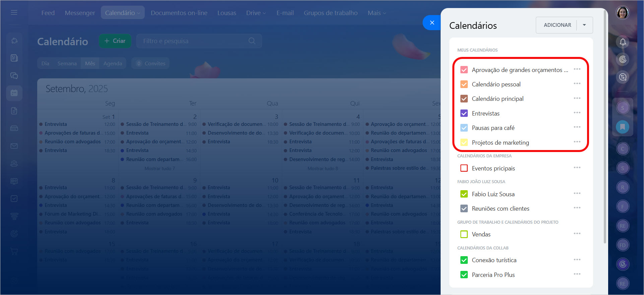
Task: Switch to Dia view tab
Action: click(45, 63)
